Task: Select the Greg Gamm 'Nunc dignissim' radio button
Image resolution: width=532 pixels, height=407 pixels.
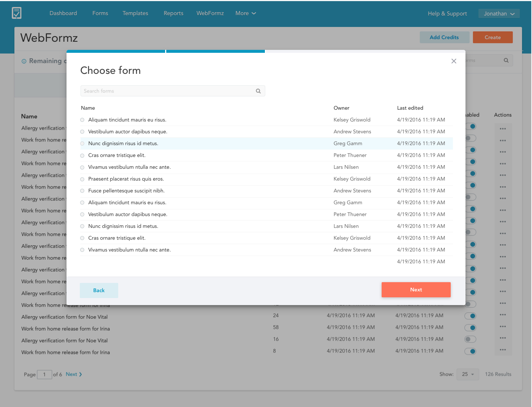Action: (82, 144)
